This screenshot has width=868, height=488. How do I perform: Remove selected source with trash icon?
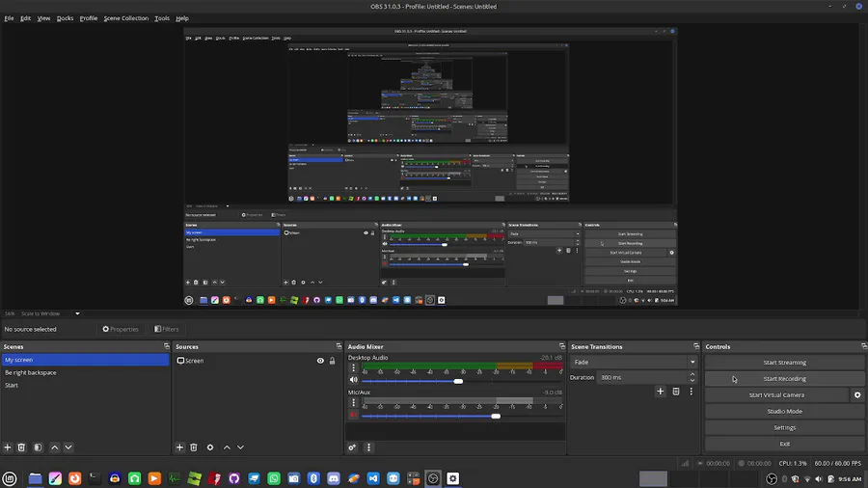pyautogui.click(x=194, y=447)
